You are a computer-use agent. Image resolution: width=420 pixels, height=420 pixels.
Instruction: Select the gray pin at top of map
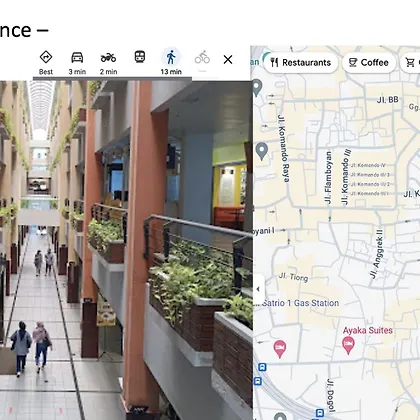257,87
